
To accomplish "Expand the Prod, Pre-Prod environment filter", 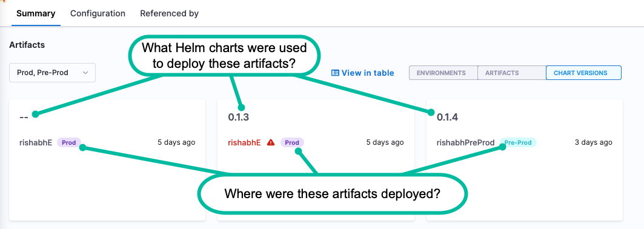I will point(53,73).
